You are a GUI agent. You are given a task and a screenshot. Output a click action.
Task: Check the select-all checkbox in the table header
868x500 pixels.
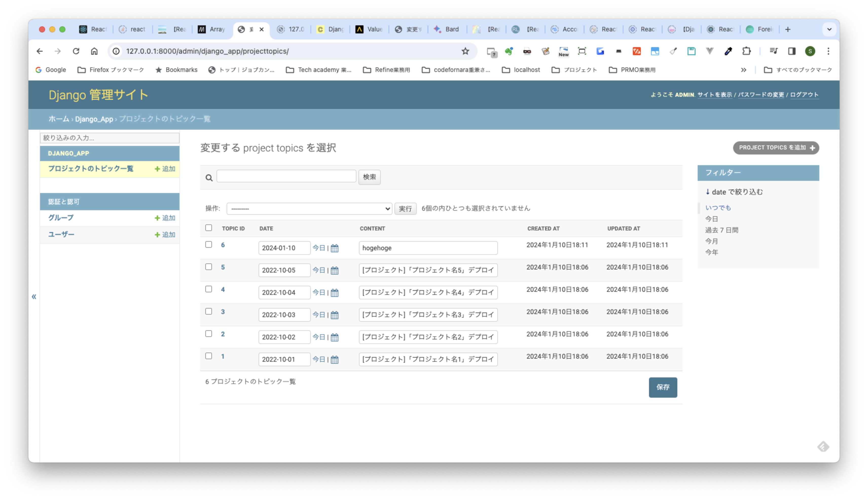209,228
